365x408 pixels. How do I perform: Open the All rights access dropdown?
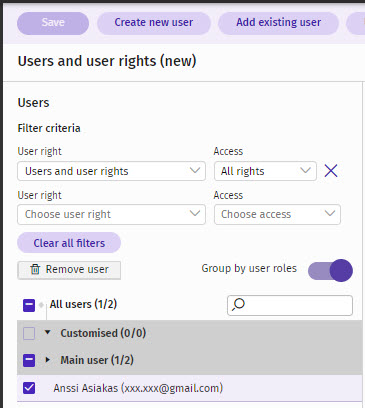coord(265,171)
